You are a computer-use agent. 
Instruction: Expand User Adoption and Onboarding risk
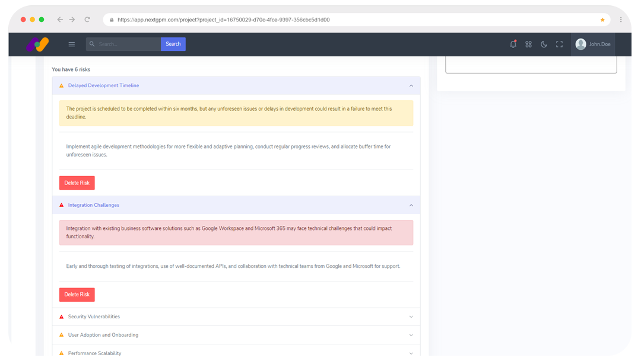(411, 336)
